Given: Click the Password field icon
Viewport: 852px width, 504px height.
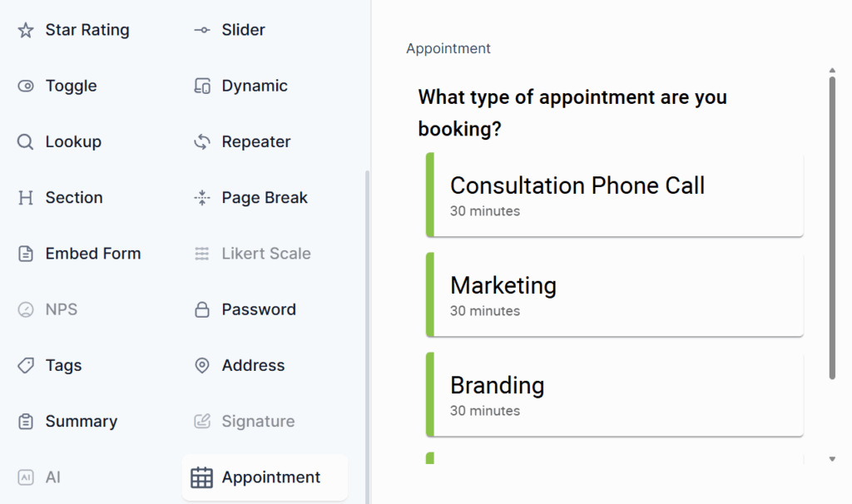Looking at the screenshot, I should click(201, 309).
